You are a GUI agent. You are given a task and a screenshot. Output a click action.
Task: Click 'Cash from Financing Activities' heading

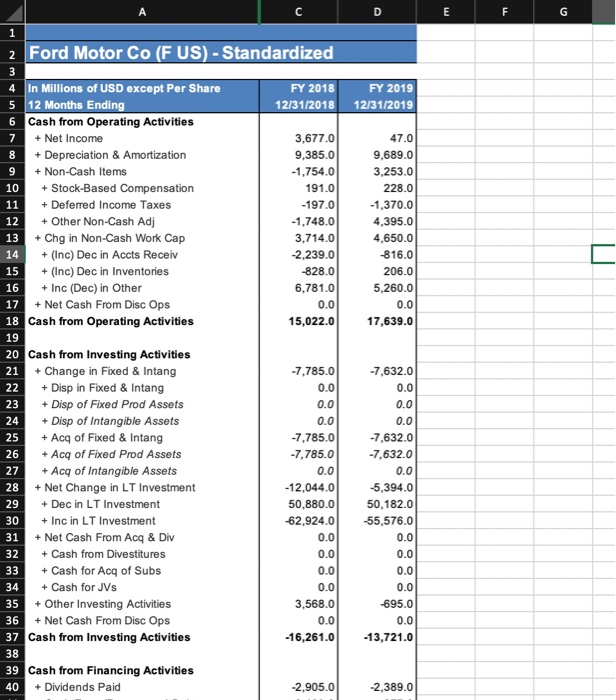(111, 671)
